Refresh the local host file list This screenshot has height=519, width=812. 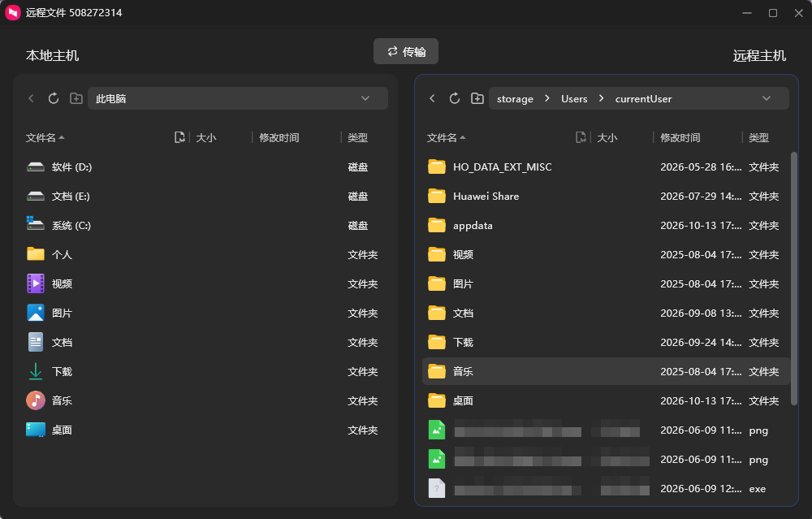coord(54,98)
